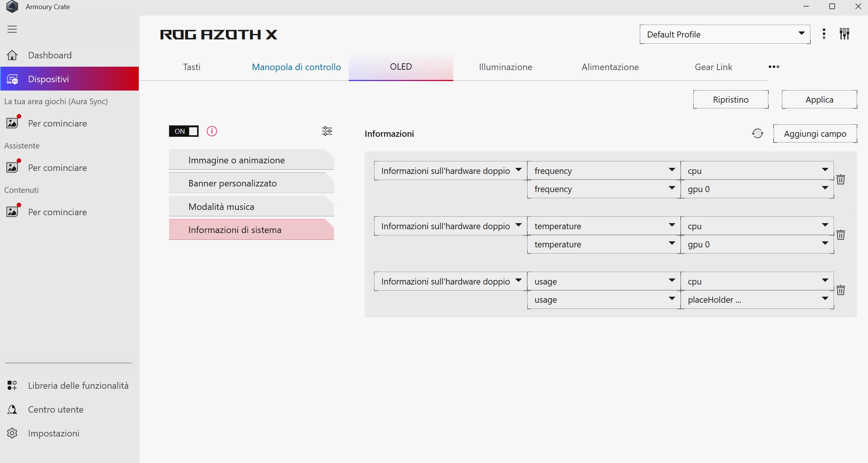The width and height of the screenshot is (868, 463).
Task: Click the red OLED info icon
Action: [212, 131]
